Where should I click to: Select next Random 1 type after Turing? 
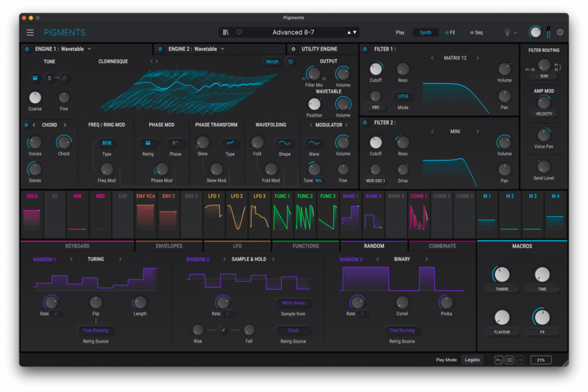click(x=120, y=260)
